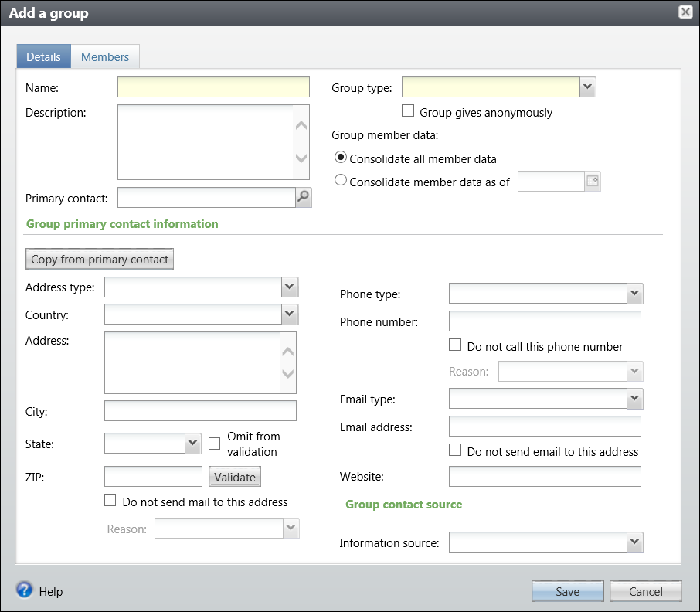Click Copy from primary contact

(x=99, y=259)
